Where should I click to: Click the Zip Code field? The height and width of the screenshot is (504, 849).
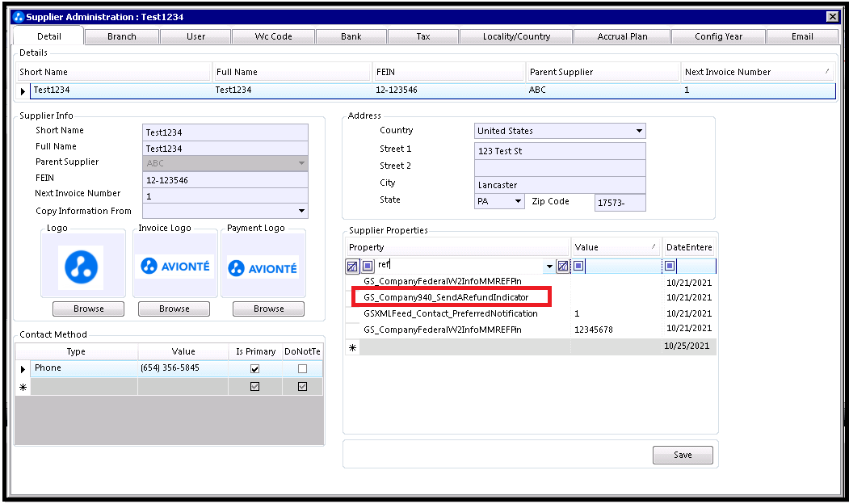(x=620, y=203)
